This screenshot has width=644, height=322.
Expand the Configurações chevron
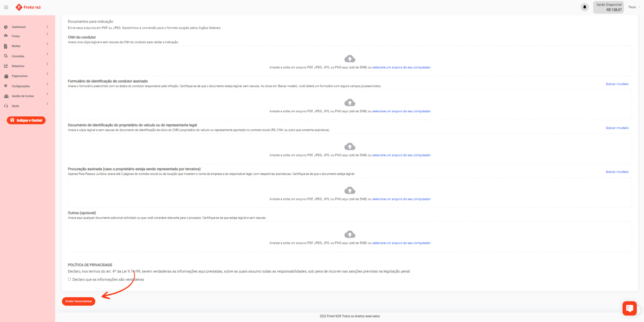pos(47,84)
